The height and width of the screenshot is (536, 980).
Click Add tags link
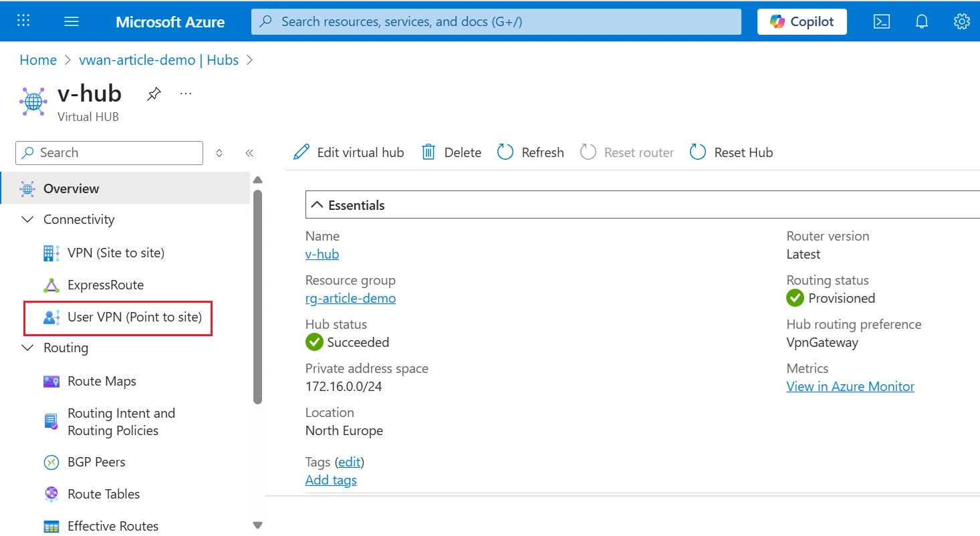[x=331, y=480]
